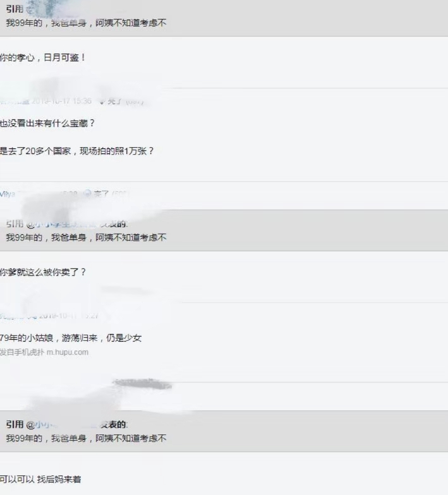The width and height of the screenshot is (448, 495).
Task: Click the 亮了 icon beside the 15:36 timestamp
Action: [x=102, y=101]
